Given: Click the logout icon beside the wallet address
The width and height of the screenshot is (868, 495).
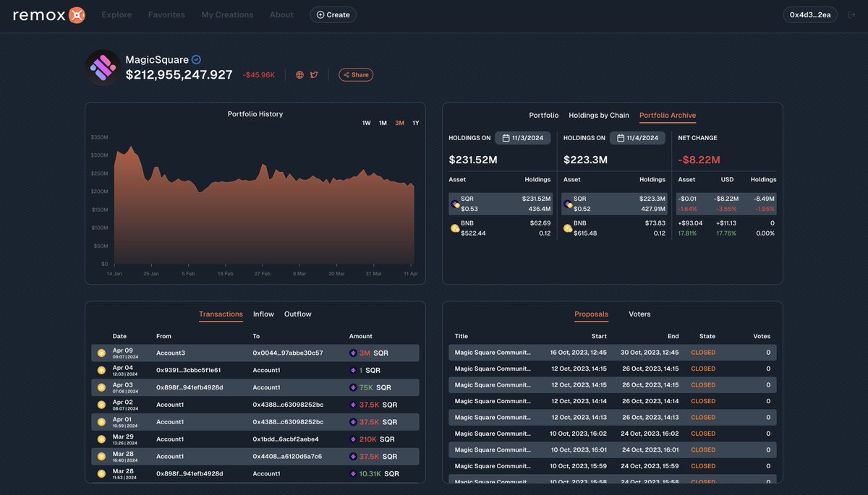Looking at the screenshot, I should click(851, 14).
